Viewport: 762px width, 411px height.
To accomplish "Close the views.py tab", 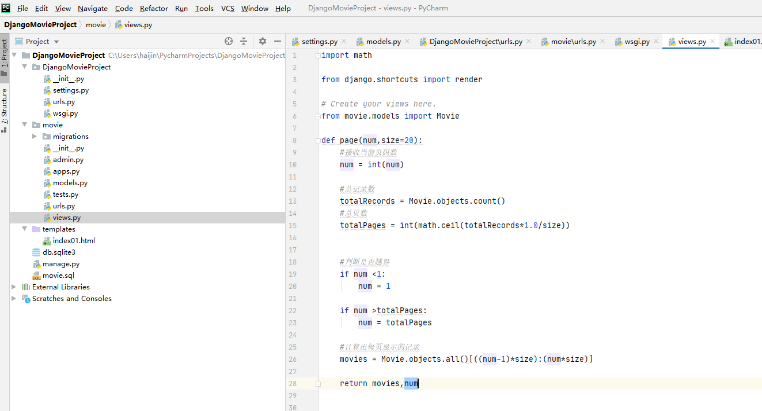I will pyautogui.click(x=712, y=41).
